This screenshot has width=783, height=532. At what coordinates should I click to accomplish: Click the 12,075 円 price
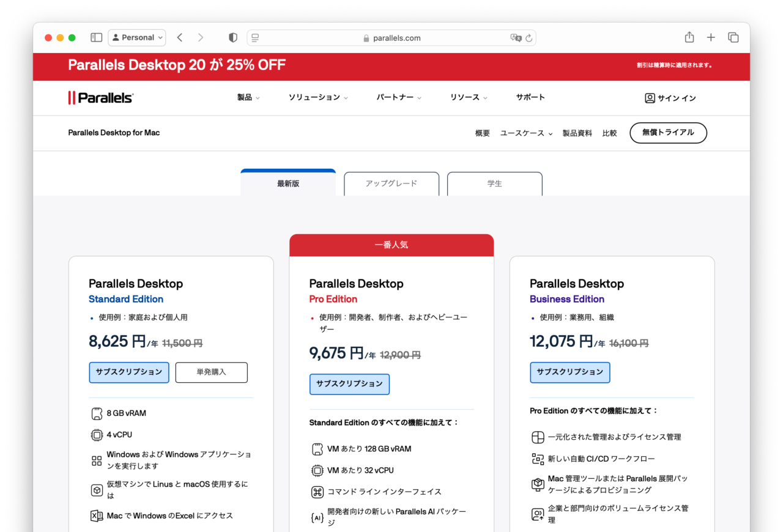(562, 341)
